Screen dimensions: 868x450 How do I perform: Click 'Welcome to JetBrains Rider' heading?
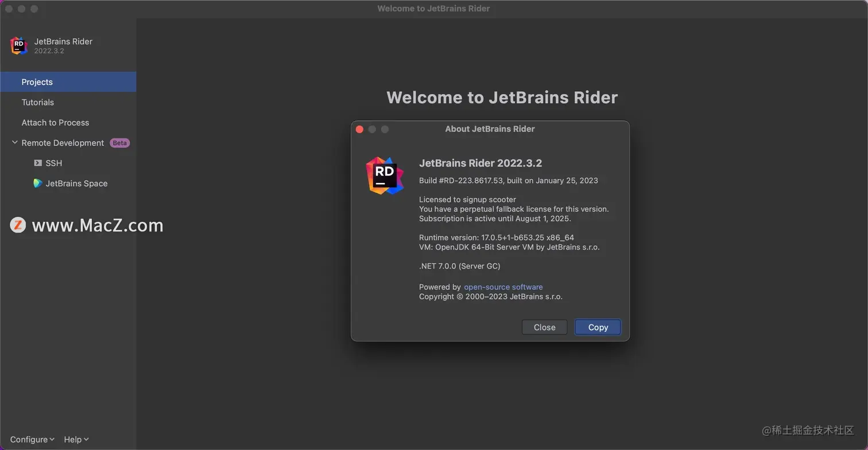tap(502, 98)
